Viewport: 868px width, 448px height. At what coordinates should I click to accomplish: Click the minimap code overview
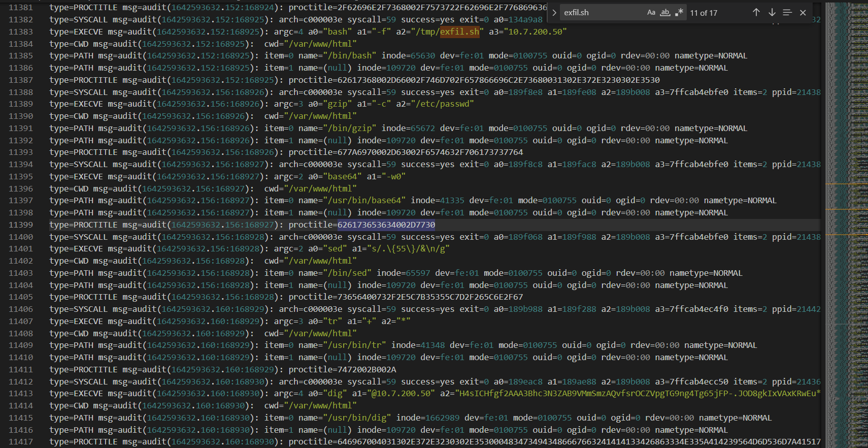click(847, 224)
